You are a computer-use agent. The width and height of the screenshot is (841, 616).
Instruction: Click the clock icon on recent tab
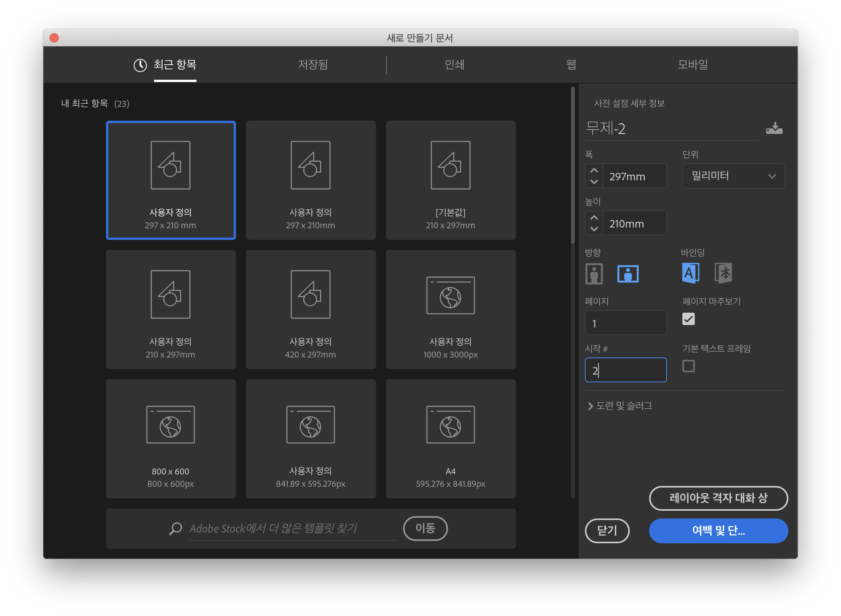pos(140,65)
